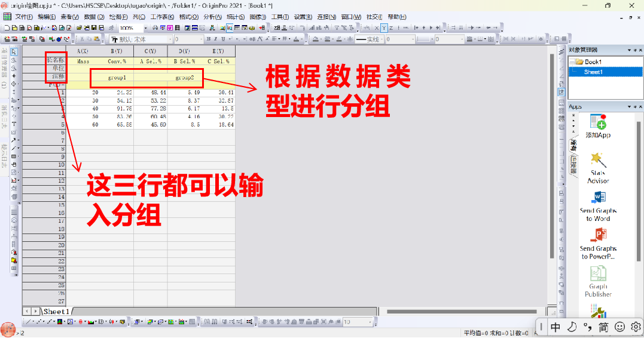Select Sheet1 in the object manager
The width and height of the screenshot is (644, 338).
pos(593,72)
